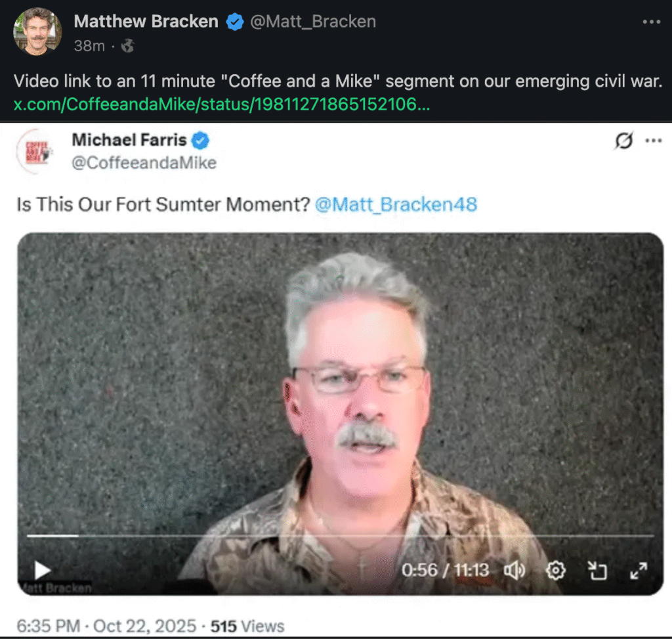Click Michael Farris's verified badge
672x639 pixels.
pyautogui.click(x=200, y=141)
